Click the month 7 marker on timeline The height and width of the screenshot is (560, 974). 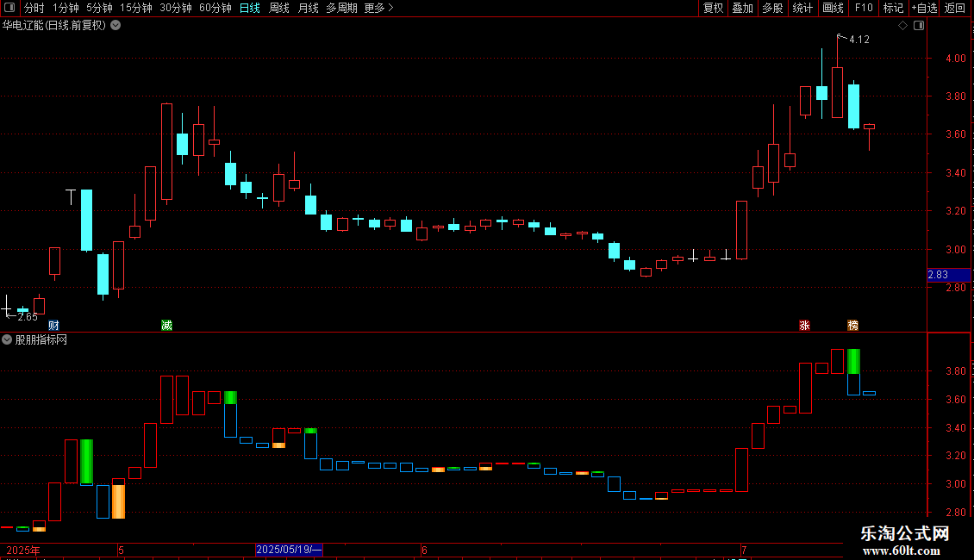[x=744, y=550]
